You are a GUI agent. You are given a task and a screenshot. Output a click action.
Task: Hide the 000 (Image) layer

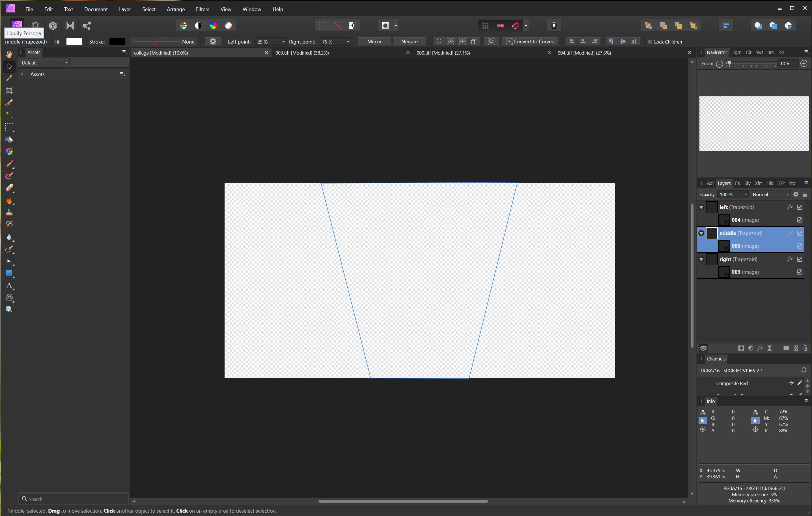(x=800, y=246)
